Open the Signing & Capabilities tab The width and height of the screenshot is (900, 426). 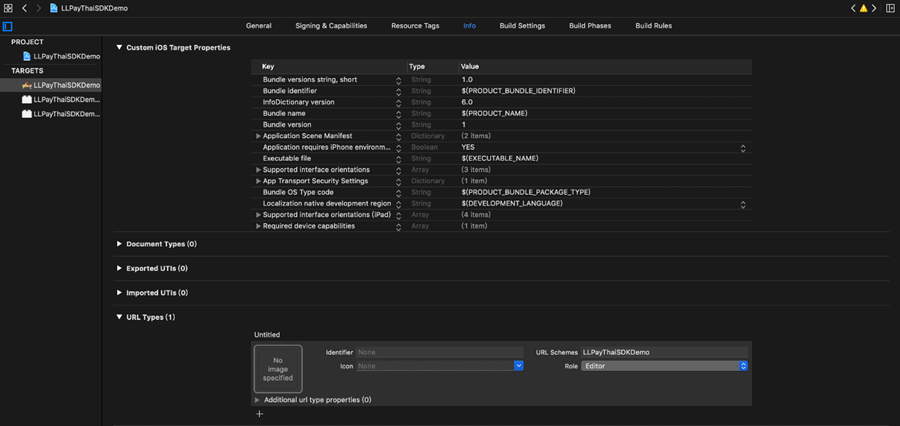(331, 26)
